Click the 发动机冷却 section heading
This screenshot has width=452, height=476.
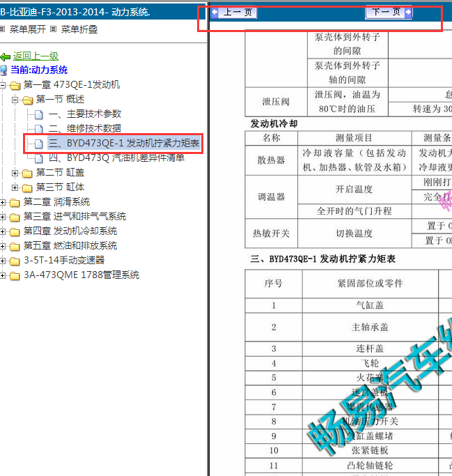(274, 123)
